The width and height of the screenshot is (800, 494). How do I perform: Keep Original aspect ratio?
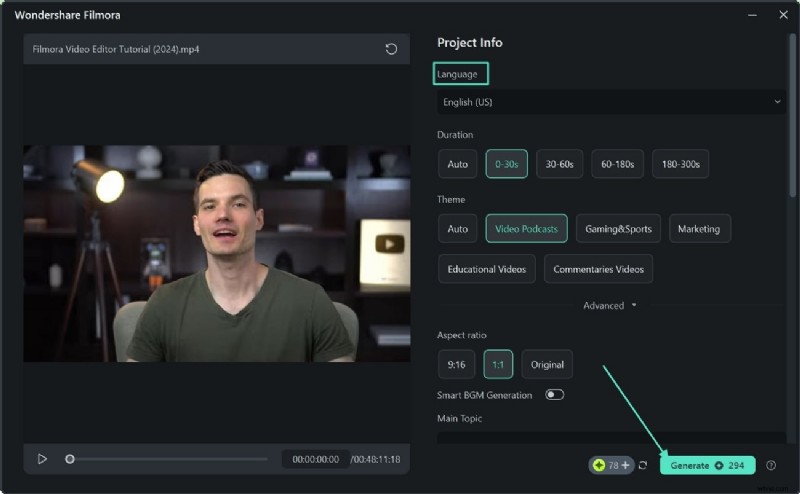547,364
